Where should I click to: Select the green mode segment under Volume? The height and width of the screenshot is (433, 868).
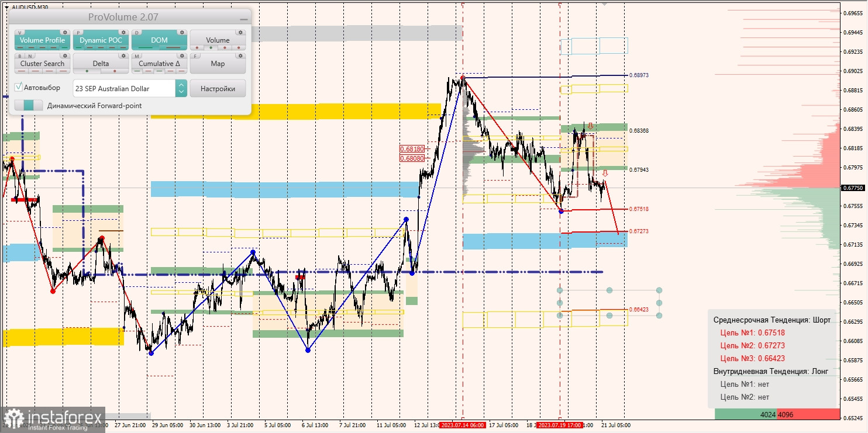coord(211,48)
